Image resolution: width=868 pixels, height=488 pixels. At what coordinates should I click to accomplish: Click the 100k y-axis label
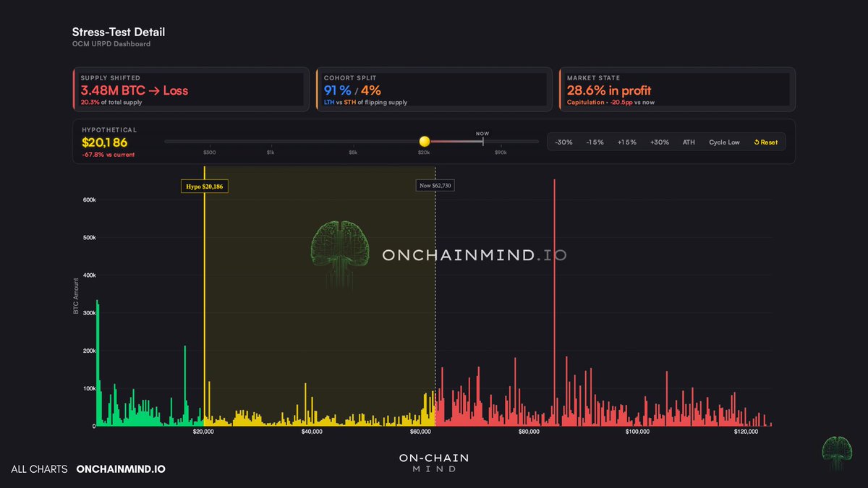click(88, 388)
